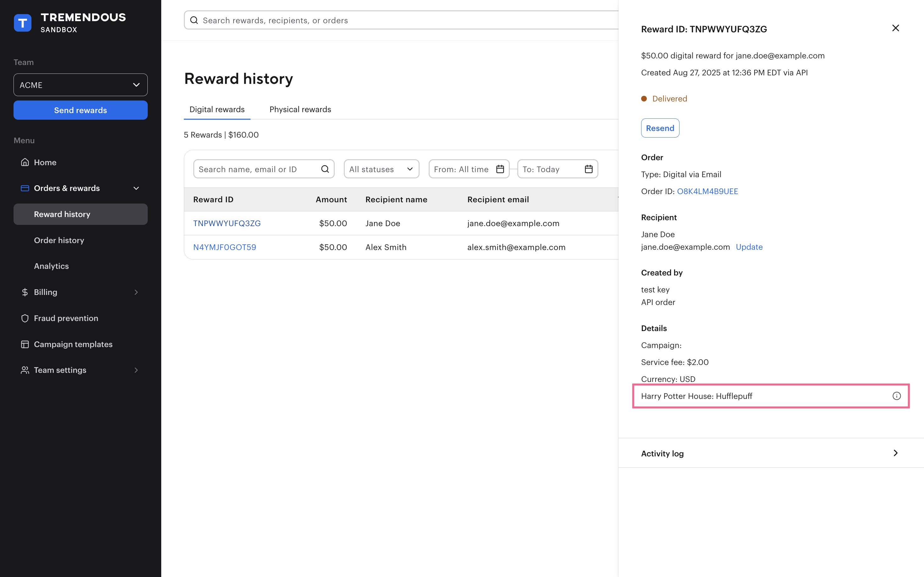The image size is (924, 577).
Task: Open the ACME team dropdown
Action: [x=80, y=85]
